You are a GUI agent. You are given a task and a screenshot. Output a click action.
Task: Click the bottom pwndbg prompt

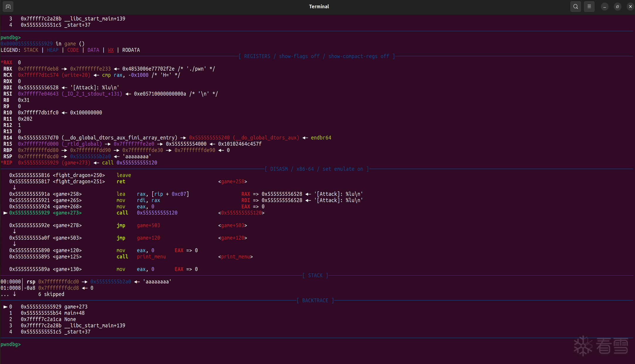tap(11, 344)
